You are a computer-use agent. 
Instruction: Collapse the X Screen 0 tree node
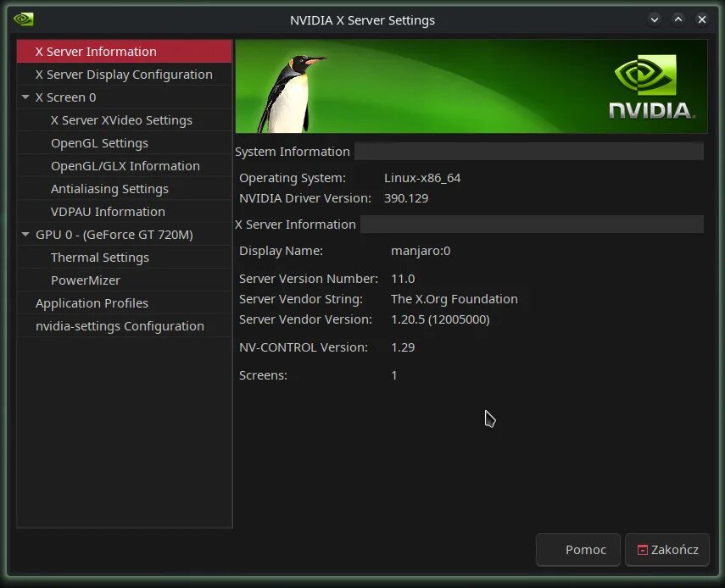25,97
